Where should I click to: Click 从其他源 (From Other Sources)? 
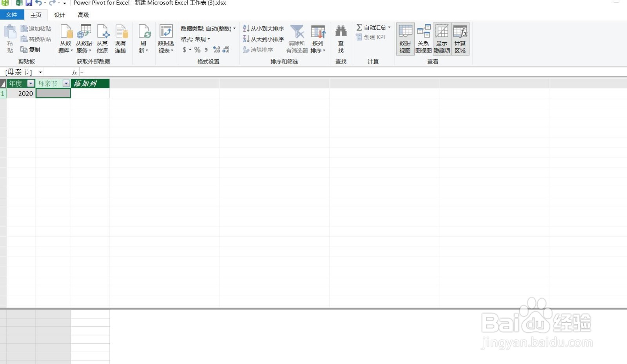(x=102, y=39)
